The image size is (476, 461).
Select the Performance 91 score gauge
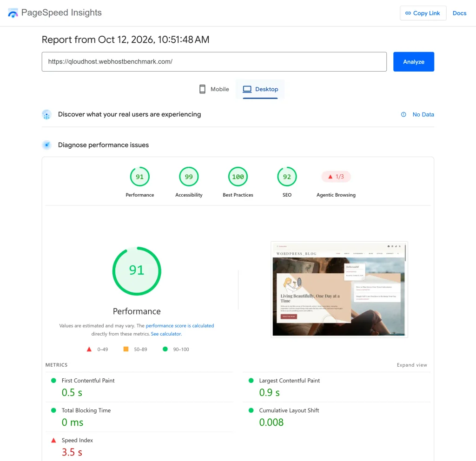tap(139, 177)
